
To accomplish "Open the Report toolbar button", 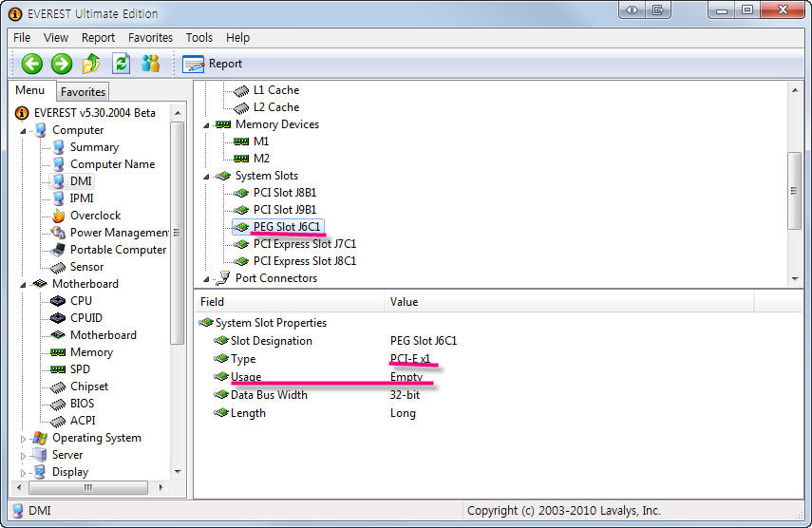I will pos(213,64).
